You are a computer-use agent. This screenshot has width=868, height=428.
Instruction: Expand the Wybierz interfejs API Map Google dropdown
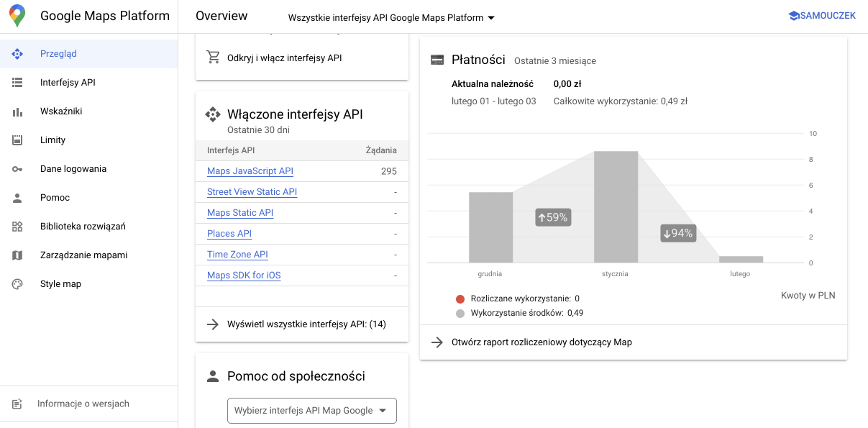pos(311,410)
